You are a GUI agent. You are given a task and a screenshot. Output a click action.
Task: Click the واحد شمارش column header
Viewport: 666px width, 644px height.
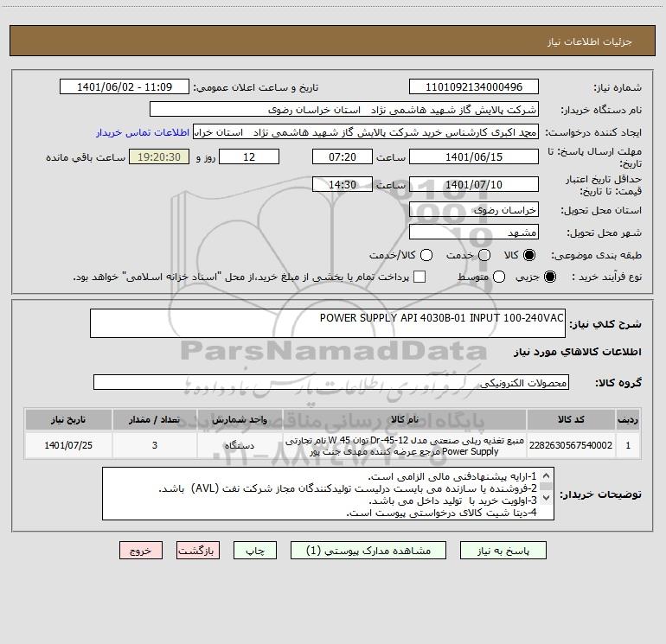click(x=240, y=419)
